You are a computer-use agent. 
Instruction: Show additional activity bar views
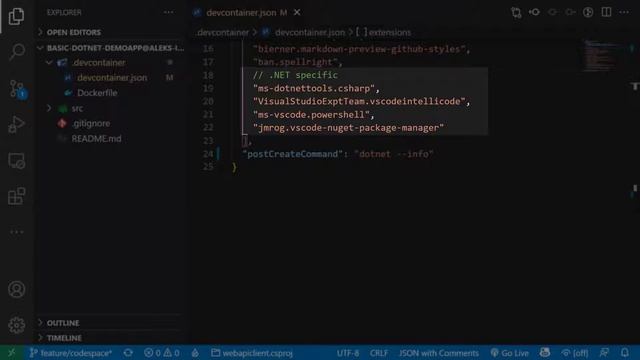click(x=17, y=232)
